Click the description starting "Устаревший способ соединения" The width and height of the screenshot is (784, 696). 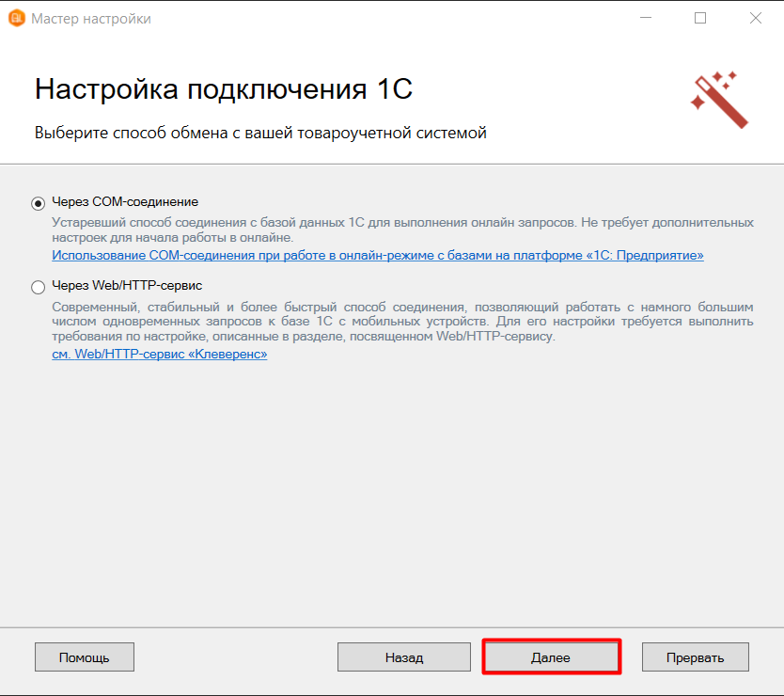coord(402,229)
